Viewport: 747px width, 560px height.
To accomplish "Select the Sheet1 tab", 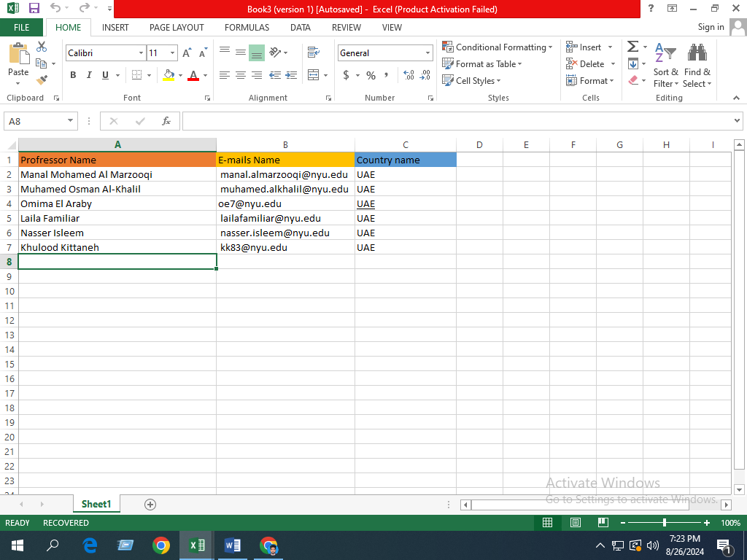I will point(96,504).
